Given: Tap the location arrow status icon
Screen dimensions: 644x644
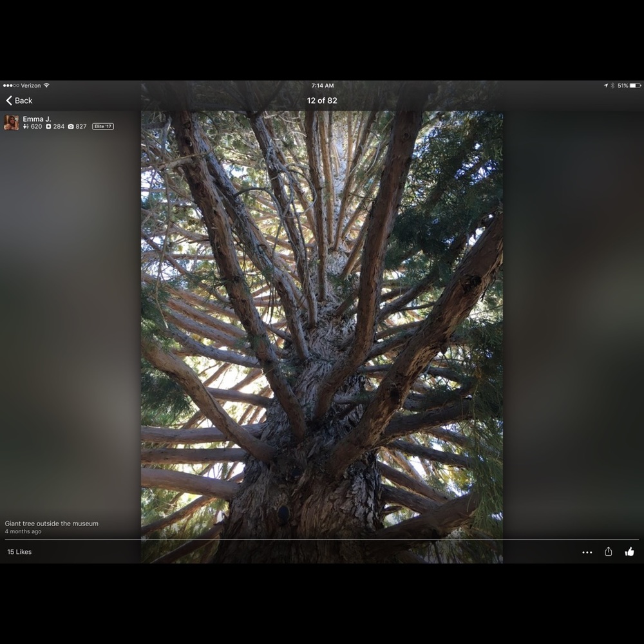Looking at the screenshot, I should tap(605, 86).
